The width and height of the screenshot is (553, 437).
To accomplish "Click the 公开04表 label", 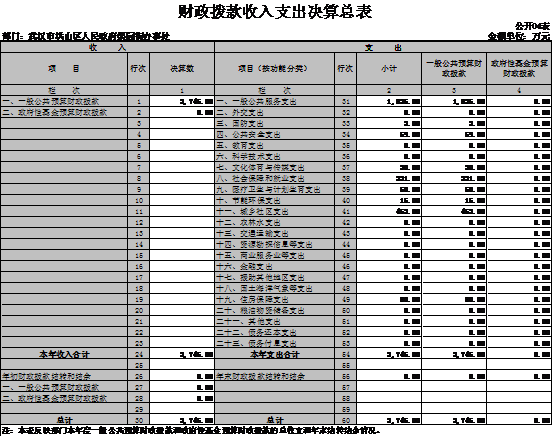I will click(x=532, y=26).
